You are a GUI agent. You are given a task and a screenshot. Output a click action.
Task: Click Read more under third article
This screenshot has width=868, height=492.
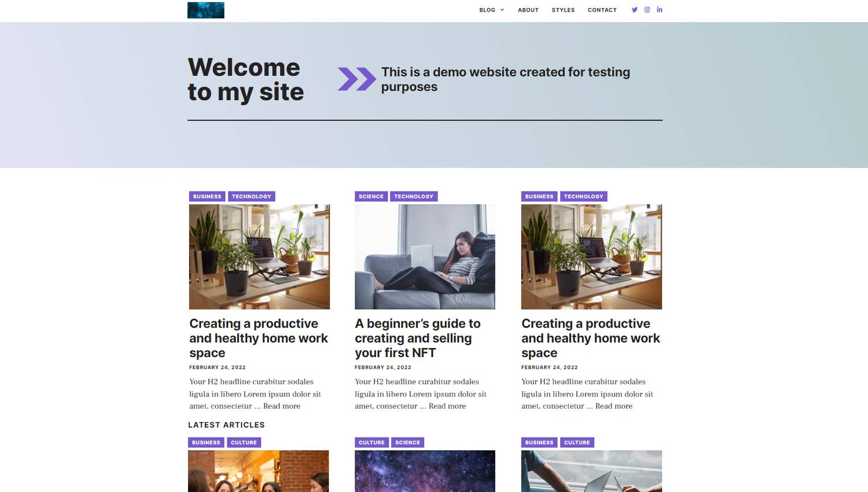click(x=614, y=406)
